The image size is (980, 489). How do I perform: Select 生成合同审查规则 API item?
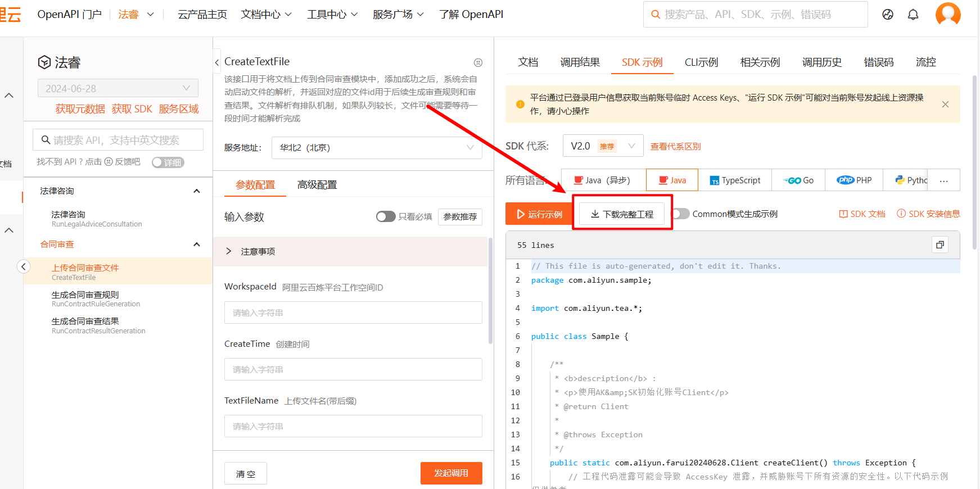click(118, 298)
